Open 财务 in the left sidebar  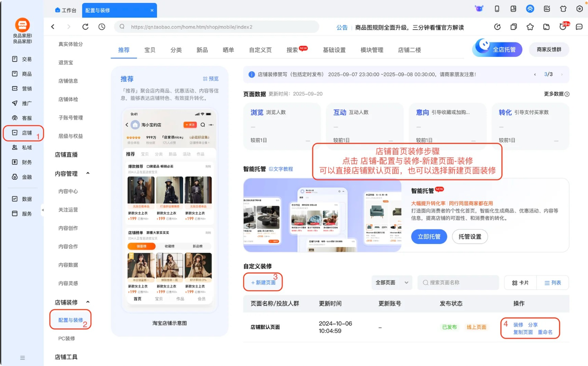(22, 162)
